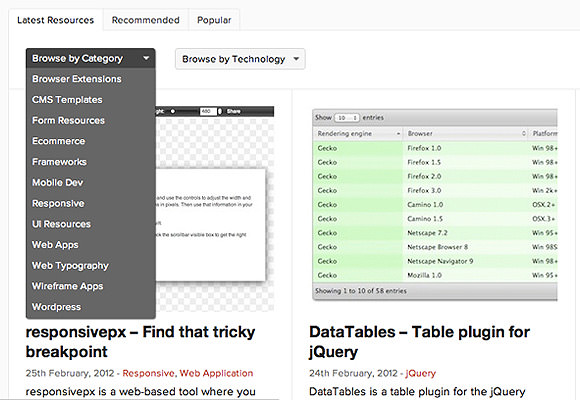Screen dimensions: 580x400
Task: Open the Popular tab
Action: [x=214, y=20]
